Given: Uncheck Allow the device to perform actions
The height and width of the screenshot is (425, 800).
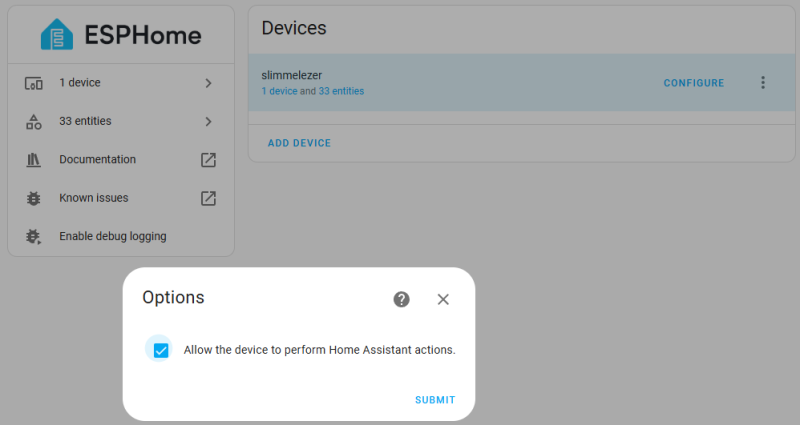Looking at the screenshot, I should [161, 350].
